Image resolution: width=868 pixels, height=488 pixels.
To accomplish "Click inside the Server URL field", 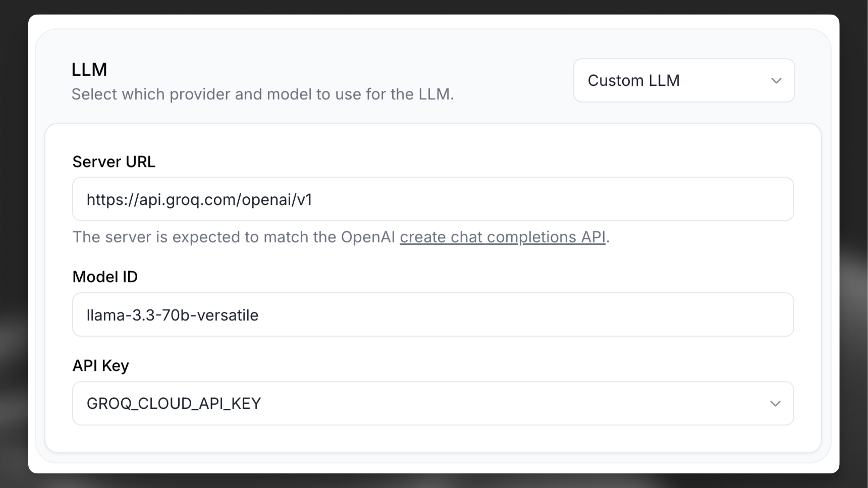I will click(433, 199).
